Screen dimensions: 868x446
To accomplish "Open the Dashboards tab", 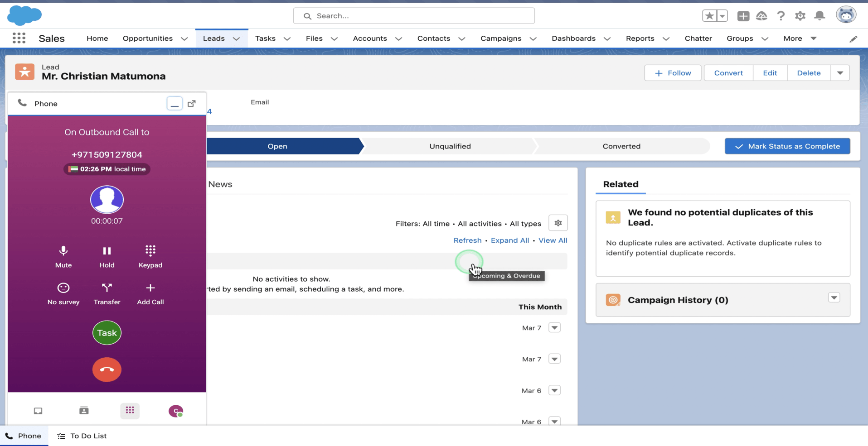I will (x=573, y=38).
